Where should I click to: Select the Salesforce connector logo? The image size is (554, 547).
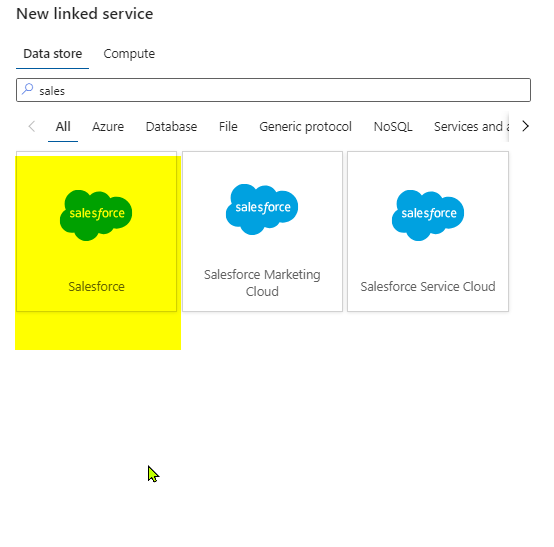tap(96, 215)
